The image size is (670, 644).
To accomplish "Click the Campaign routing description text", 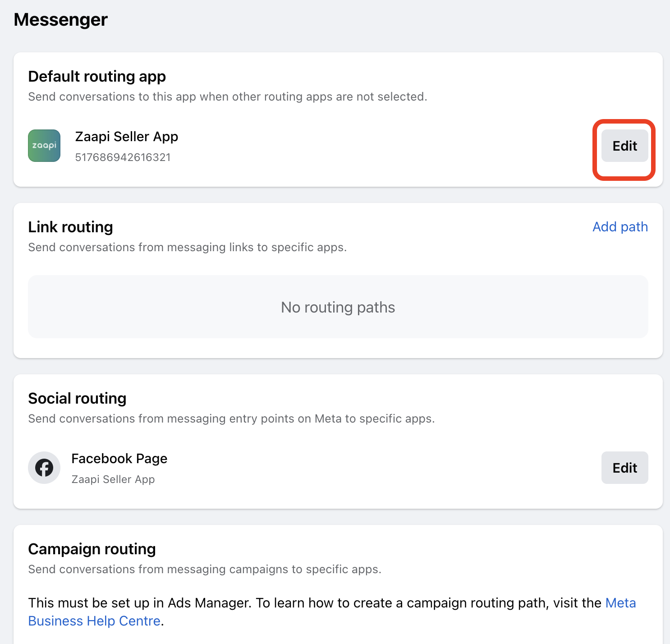I will (204, 570).
